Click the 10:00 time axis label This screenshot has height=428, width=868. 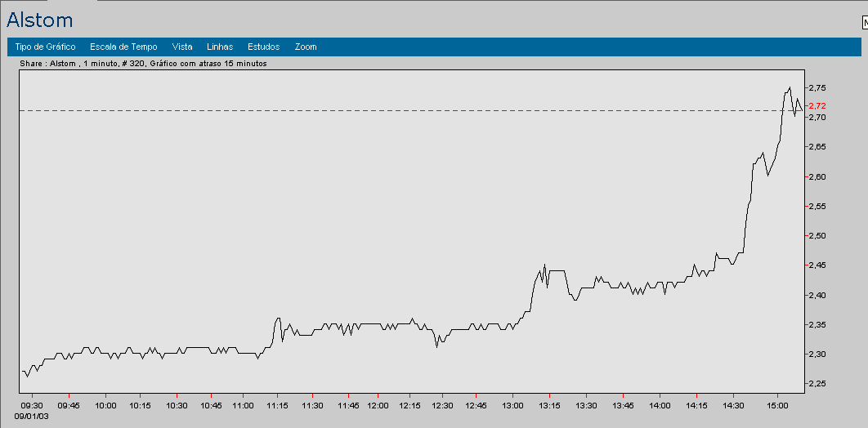105,405
